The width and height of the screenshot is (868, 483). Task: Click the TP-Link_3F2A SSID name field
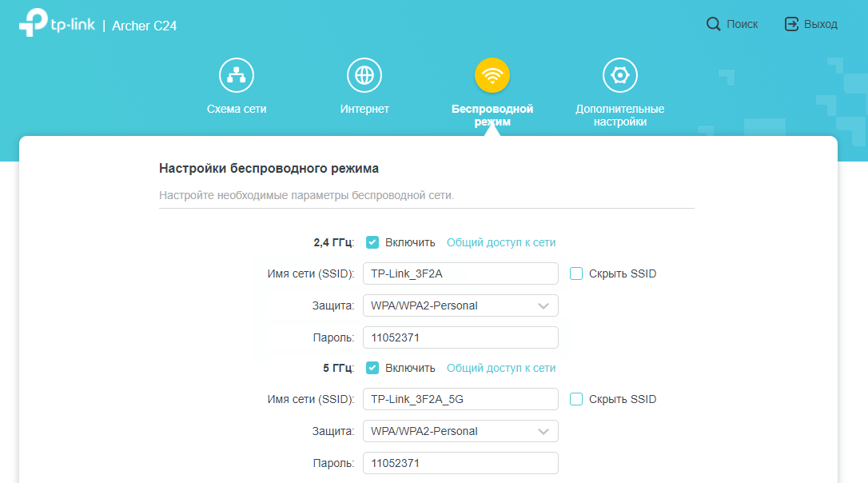click(460, 273)
